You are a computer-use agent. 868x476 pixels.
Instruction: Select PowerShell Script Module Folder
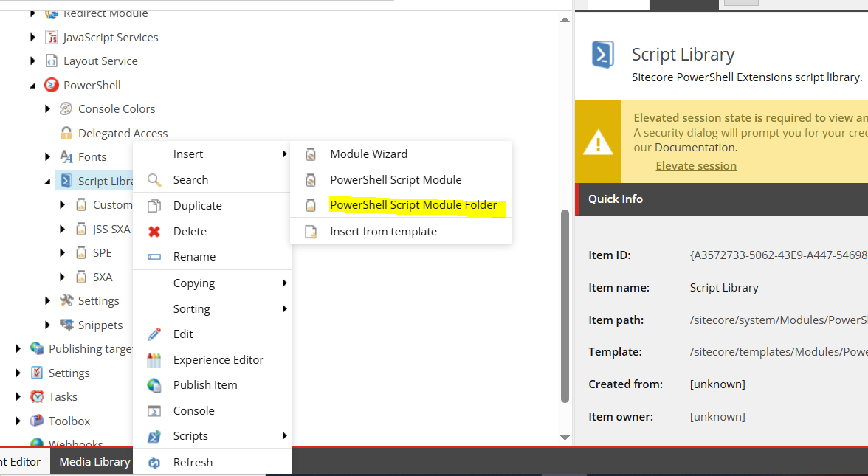(402, 205)
